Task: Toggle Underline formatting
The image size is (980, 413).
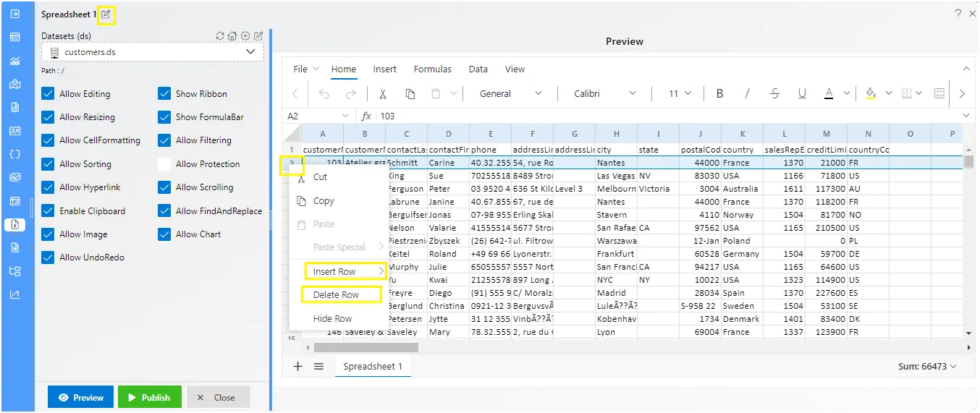Action: click(802, 93)
